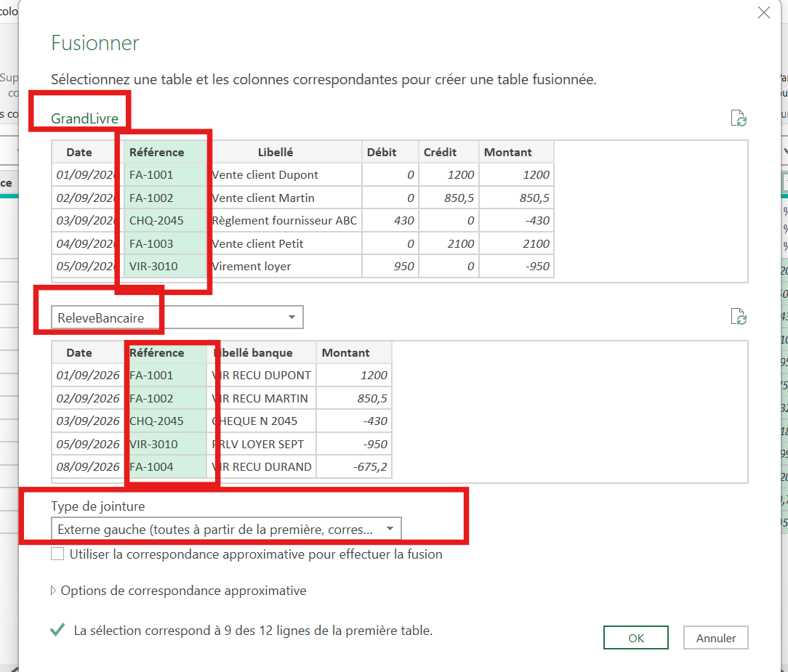The image size is (788, 672).
Task: Select the Montant column header in GrandLivre
Action: 517,152
